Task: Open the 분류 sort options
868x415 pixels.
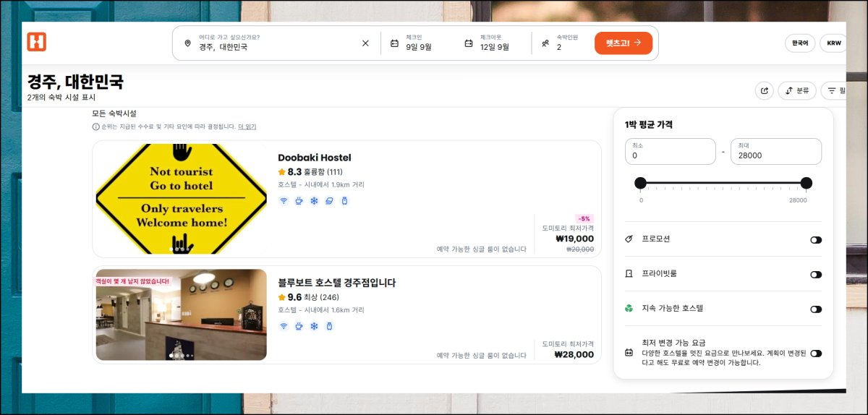Action: pyautogui.click(x=797, y=90)
